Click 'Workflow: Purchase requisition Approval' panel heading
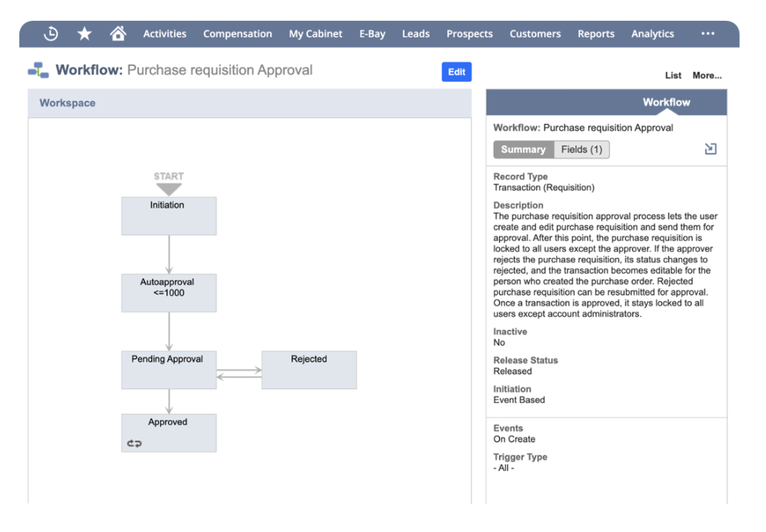Image resolution: width=766 pixels, height=532 pixels. (x=583, y=127)
